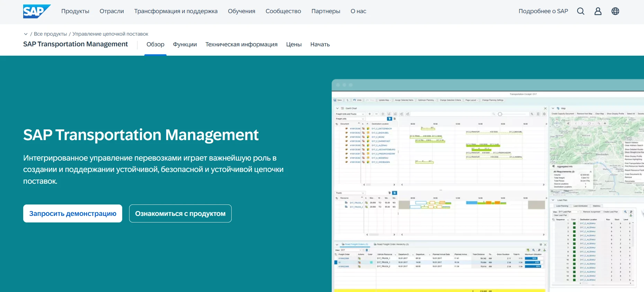This screenshot has width=644, height=292.
Task: Open the Сообщество menu
Action: point(283,11)
